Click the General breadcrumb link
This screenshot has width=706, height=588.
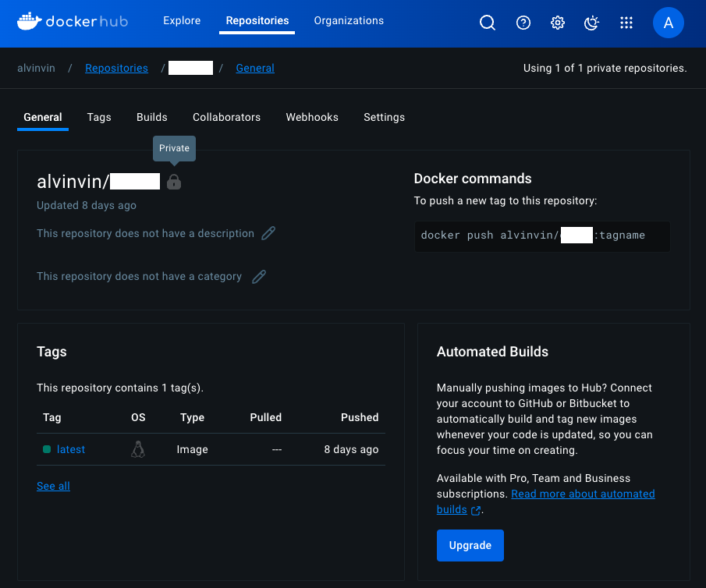[255, 68]
